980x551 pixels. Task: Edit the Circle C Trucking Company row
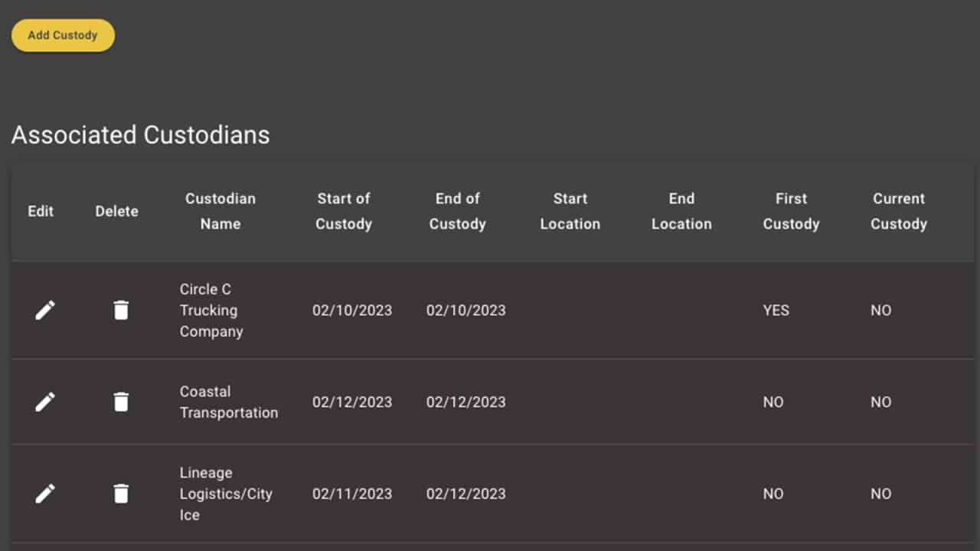pos(45,310)
